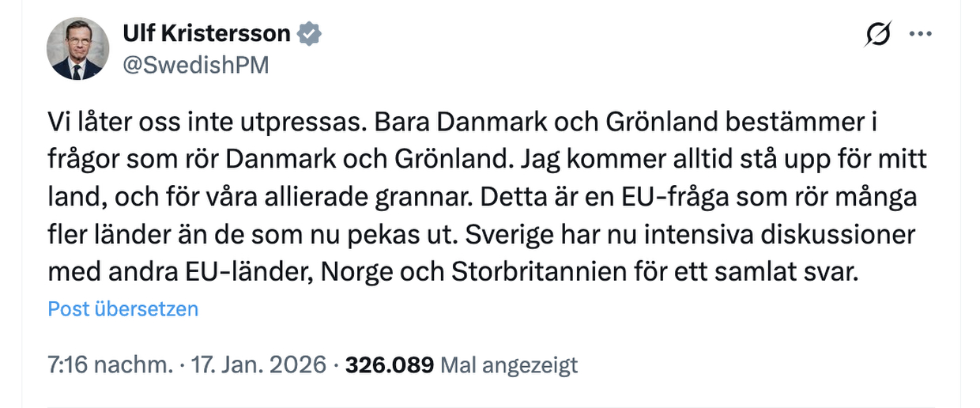Open the @SwedishPM handle link
980x408 pixels.
[x=195, y=66]
